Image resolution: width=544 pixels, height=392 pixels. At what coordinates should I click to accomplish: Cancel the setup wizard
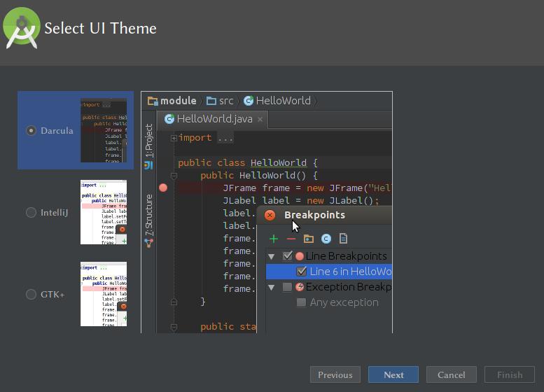(452, 374)
